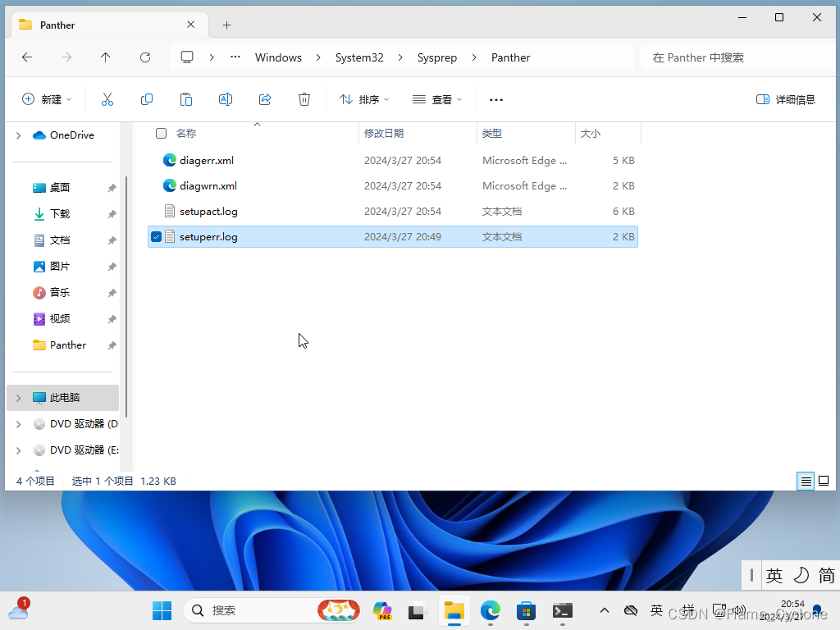This screenshot has width=840, height=630.
Task: Refresh the Panther folder view
Action: [145, 57]
